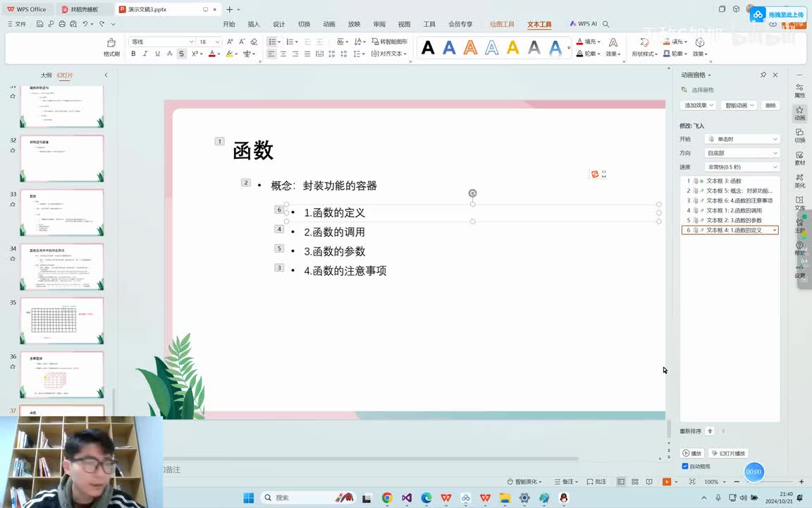The height and width of the screenshot is (508, 812).
Task: Open the Design (设计) ribbon tab
Action: (x=279, y=25)
